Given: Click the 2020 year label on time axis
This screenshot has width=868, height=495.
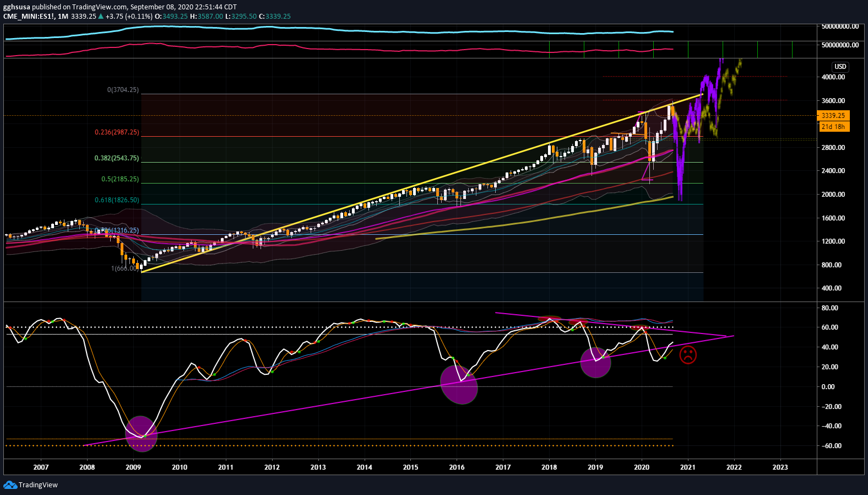Looking at the screenshot, I should 642,467.
